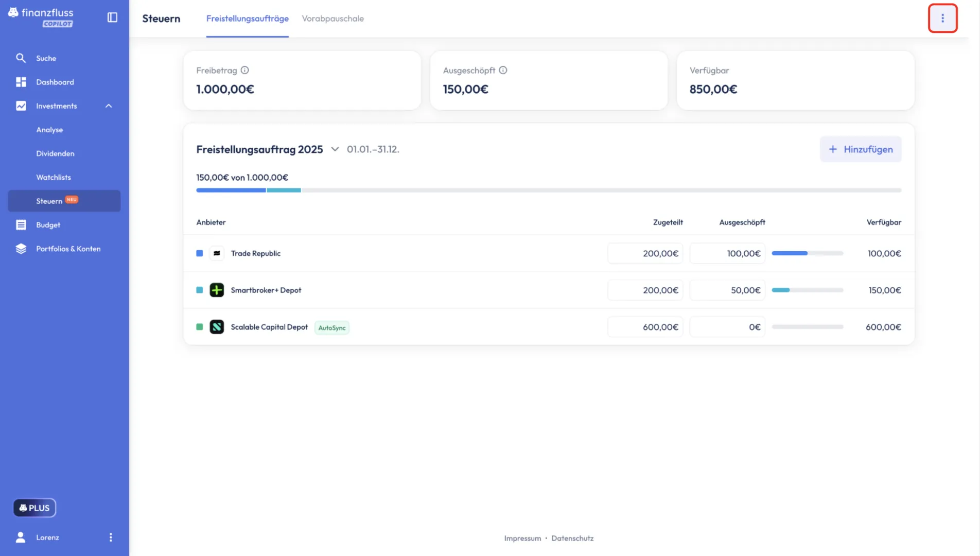Click Smartbroker+ Ausgeschöpft amount field

point(727,290)
